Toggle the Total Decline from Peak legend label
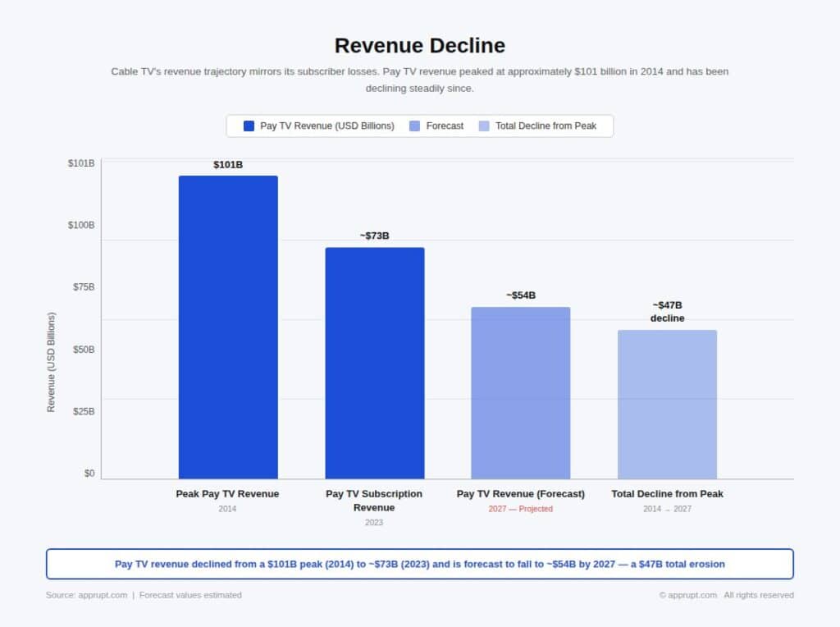This screenshot has width=840, height=627. (x=546, y=126)
